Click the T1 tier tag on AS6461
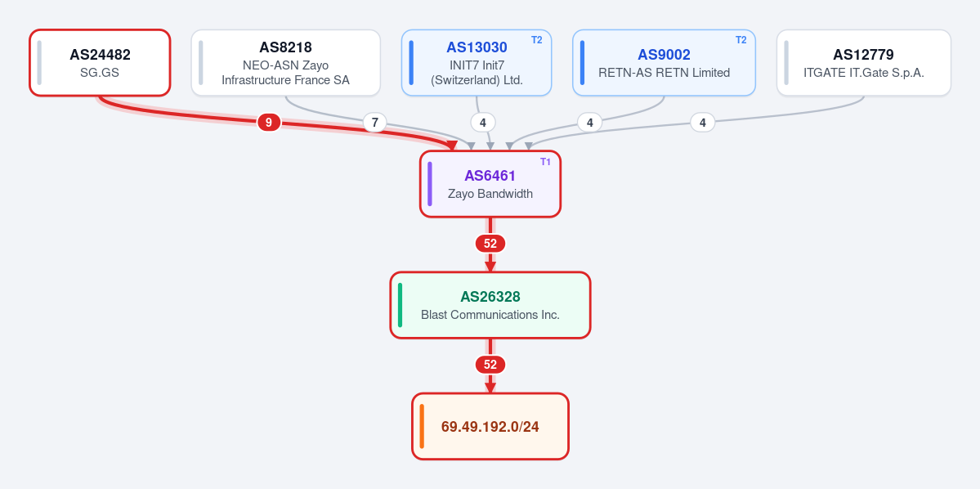Viewport: 980px width, 489px height. [x=546, y=161]
